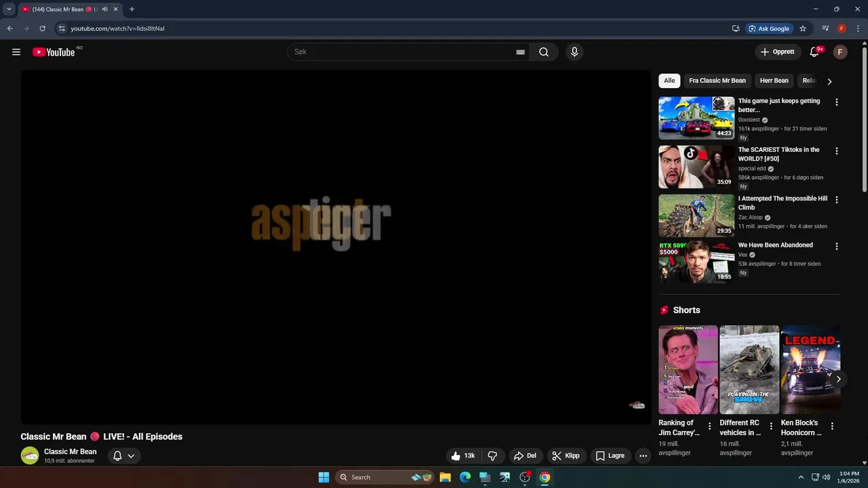
Task: Start voice search with microphone
Action: point(574,52)
